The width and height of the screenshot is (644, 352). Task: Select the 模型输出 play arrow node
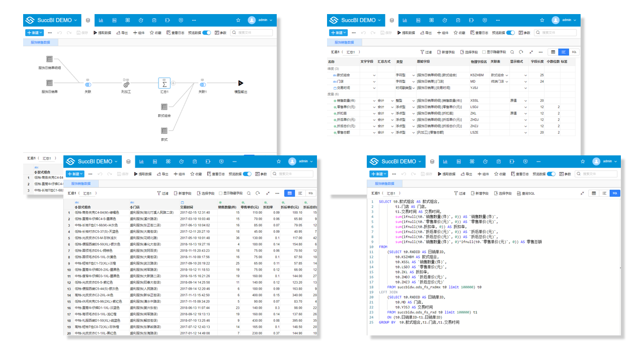click(x=240, y=83)
